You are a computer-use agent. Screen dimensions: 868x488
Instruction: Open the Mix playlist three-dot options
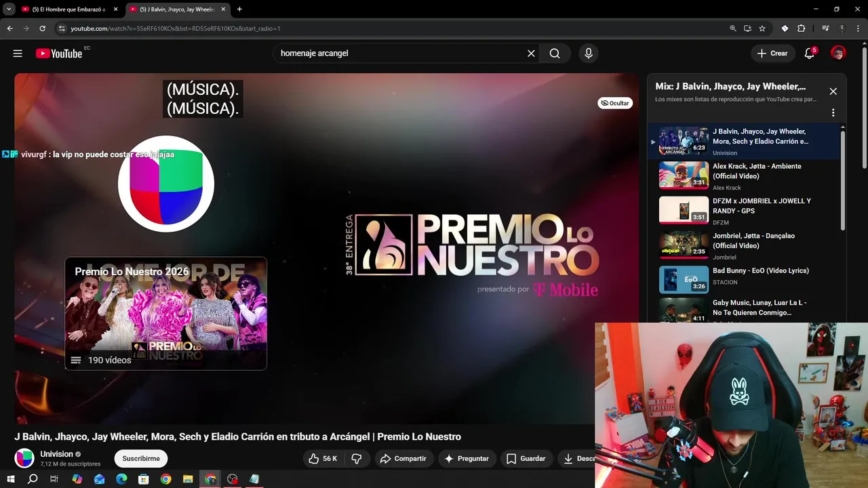pos(833,113)
